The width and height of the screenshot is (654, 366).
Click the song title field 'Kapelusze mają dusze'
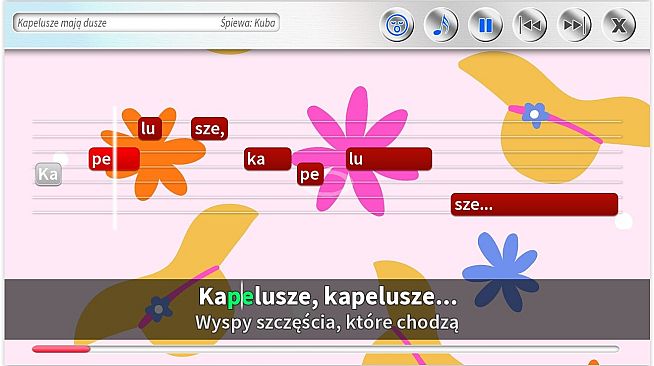tap(62, 23)
